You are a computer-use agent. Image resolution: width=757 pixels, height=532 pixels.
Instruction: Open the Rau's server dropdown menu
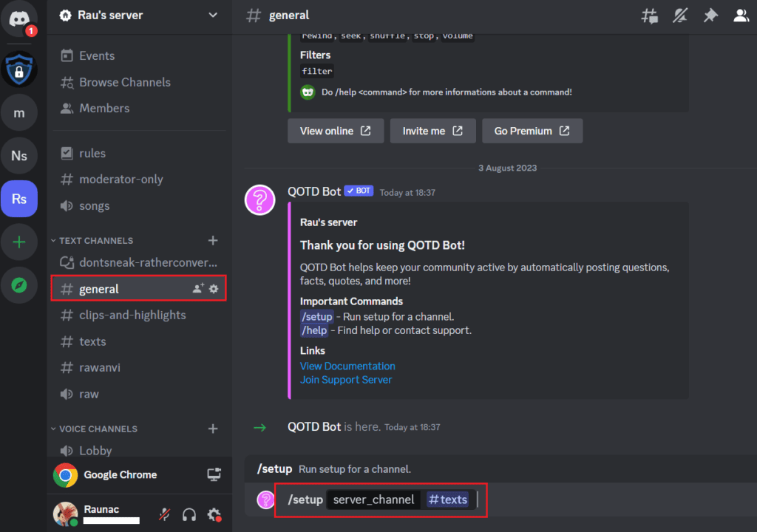[x=138, y=15]
